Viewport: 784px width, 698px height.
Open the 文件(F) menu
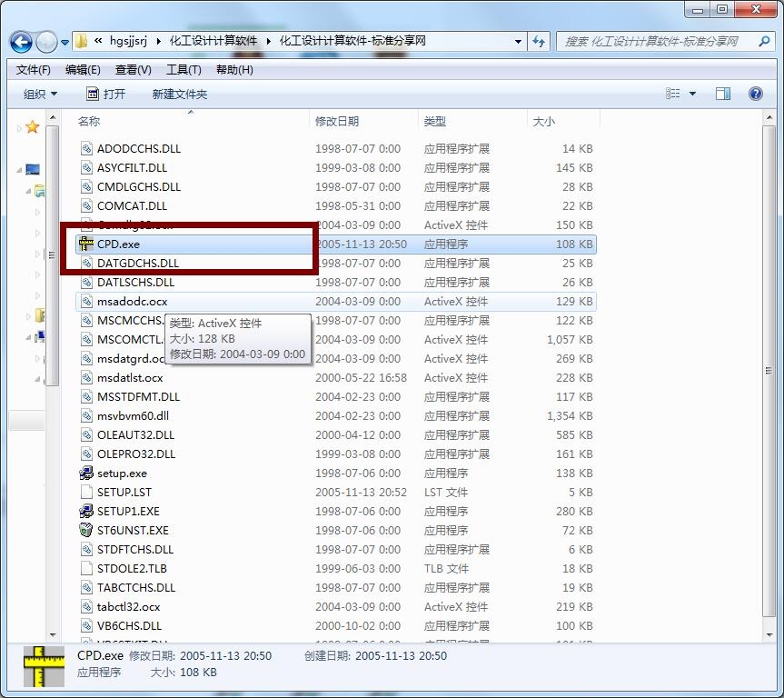tap(33, 70)
